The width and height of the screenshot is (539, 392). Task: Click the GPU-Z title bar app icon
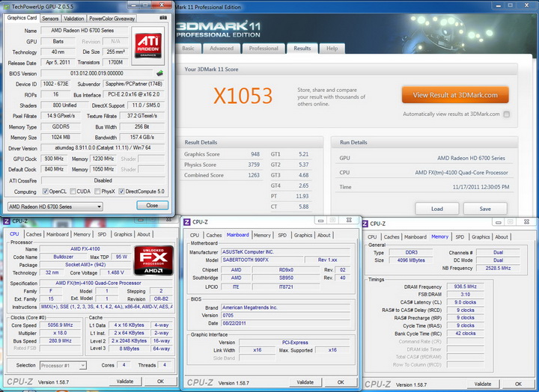[7, 7]
